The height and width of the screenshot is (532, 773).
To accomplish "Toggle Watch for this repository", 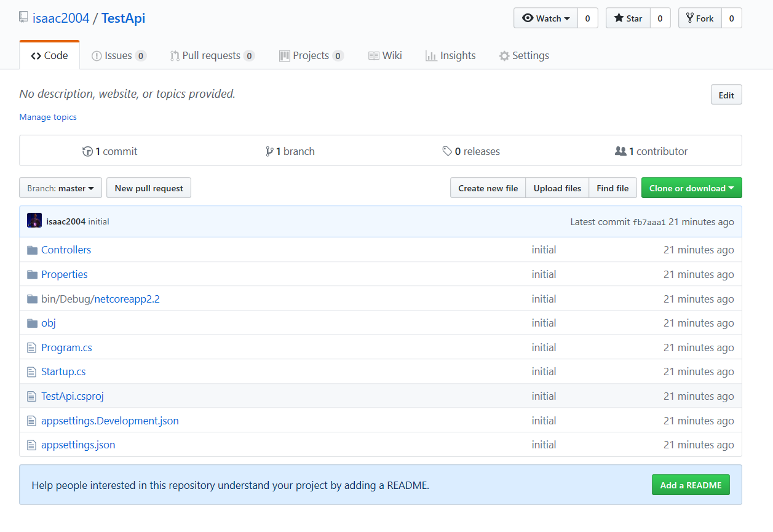I will click(545, 18).
